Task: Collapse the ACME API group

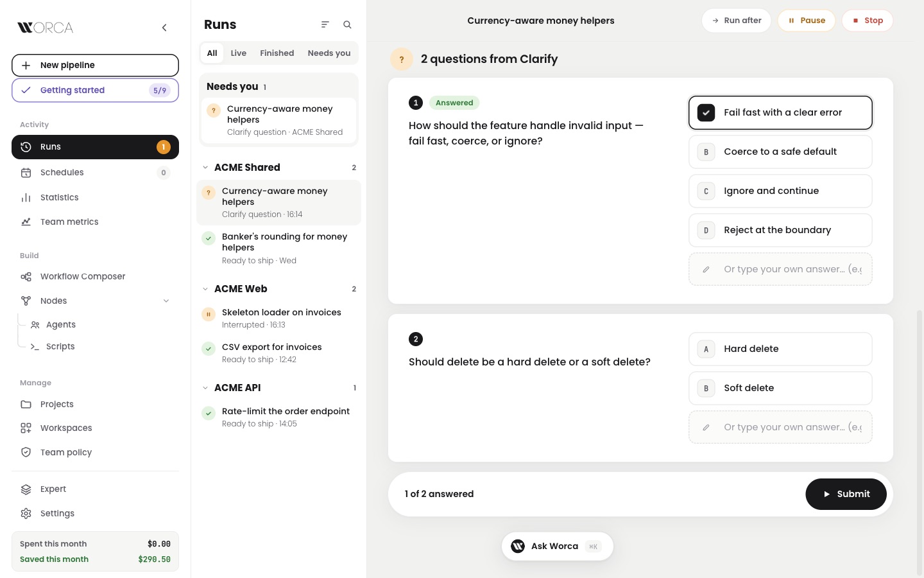Action: (x=205, y=388)
